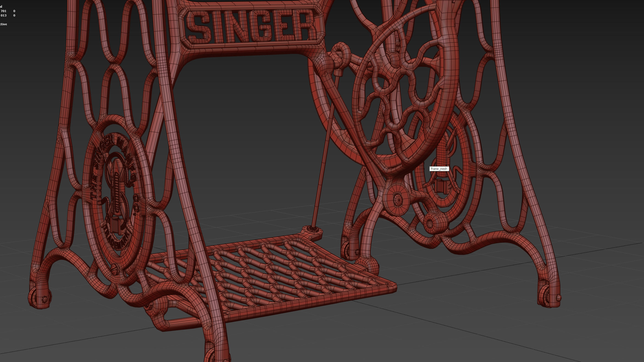Select the caster wheel at the far right foot
644x362 pixels.
545,296
